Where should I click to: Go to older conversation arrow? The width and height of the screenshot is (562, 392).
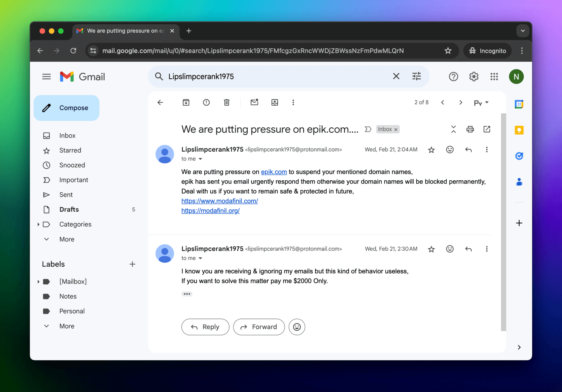point(461,102)
